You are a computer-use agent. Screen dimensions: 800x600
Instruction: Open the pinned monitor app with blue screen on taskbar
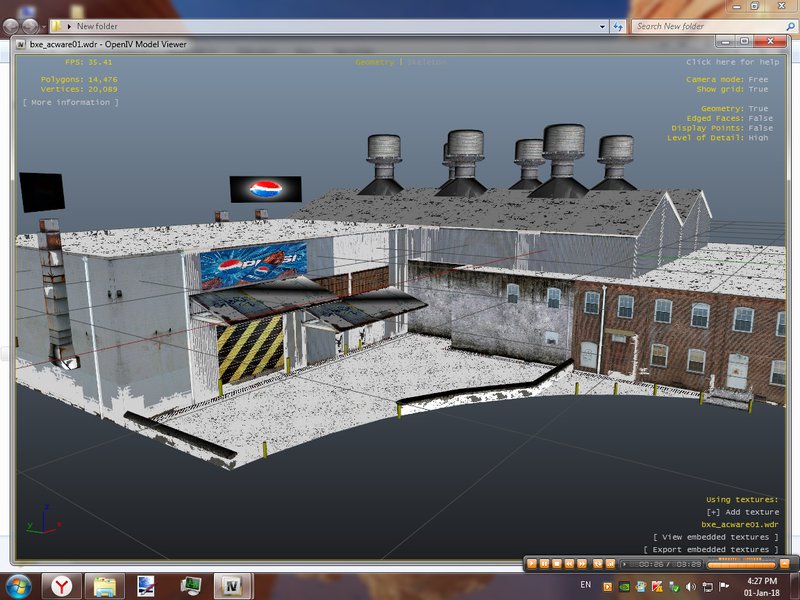click(x=146, y=586)
